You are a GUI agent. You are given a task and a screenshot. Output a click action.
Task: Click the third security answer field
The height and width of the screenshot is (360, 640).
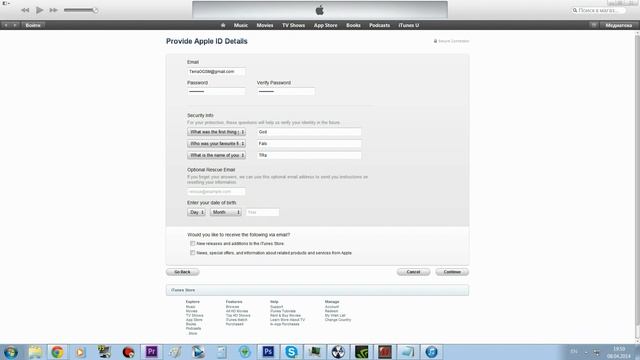(309, 155)
